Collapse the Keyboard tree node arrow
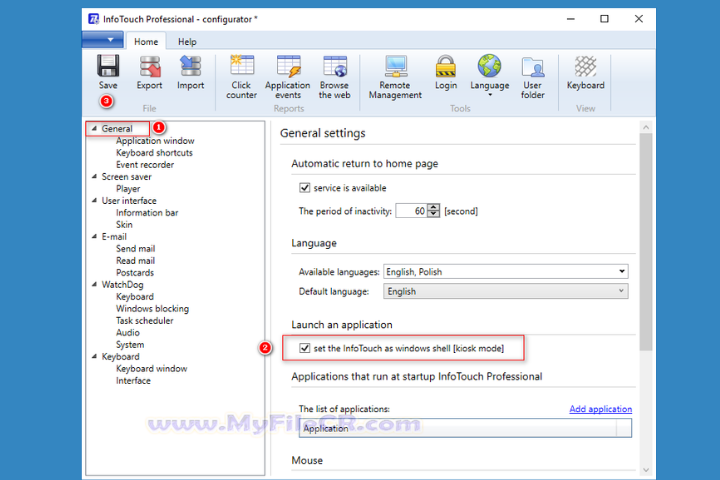The image size is (720, 480). 94,356
